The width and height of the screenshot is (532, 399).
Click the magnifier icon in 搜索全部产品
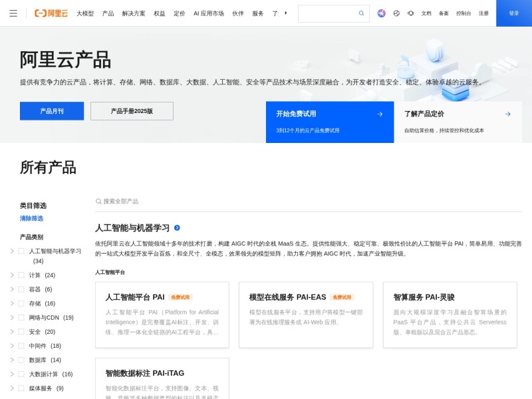(98, 201)
